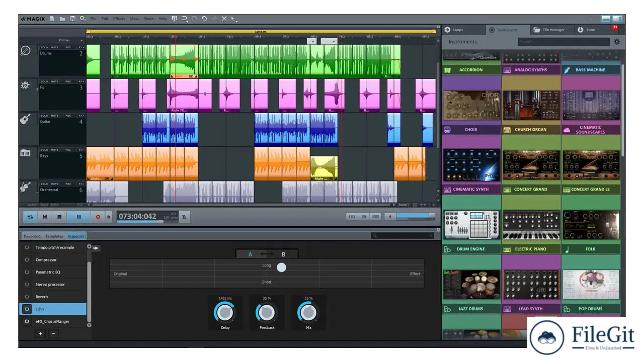644x362 pixels.
Task: Click the Fx track explosion icon
Action: [x=26, y=85]
